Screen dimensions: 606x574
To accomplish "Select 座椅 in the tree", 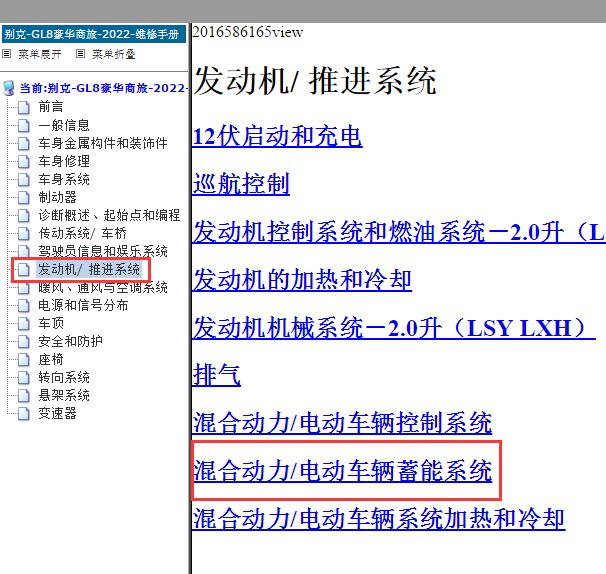I will 51,359.
